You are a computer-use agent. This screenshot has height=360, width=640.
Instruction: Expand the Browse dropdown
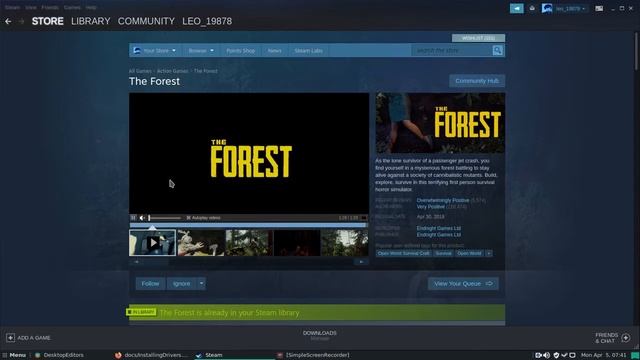201,51
